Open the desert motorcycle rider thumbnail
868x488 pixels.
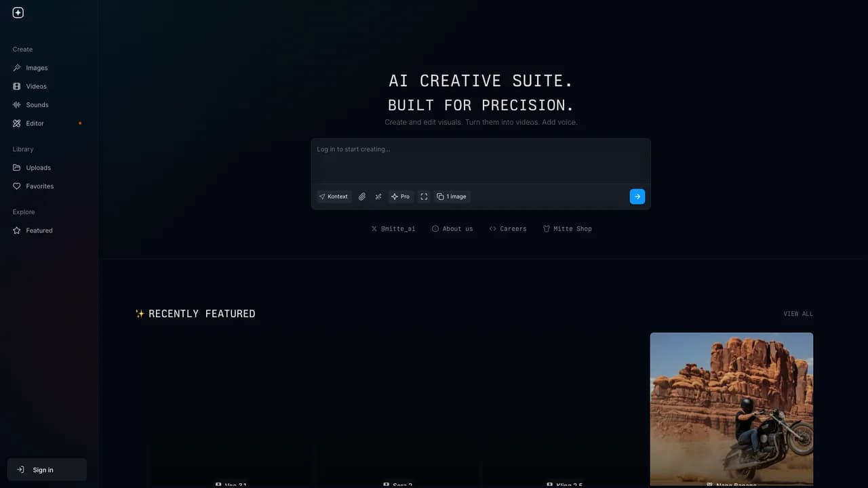[x=732, y=409]
